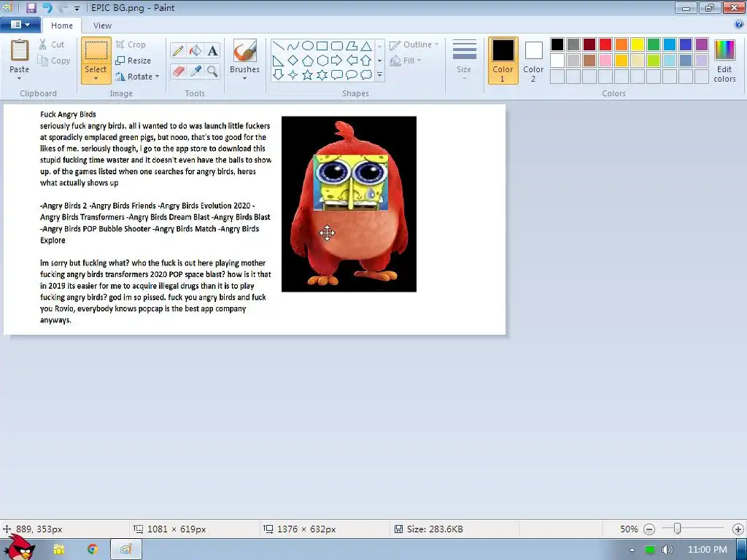Pick the red color swatch
The height and width of the screenshot is (560, 747).
click(x=605, y=44)
